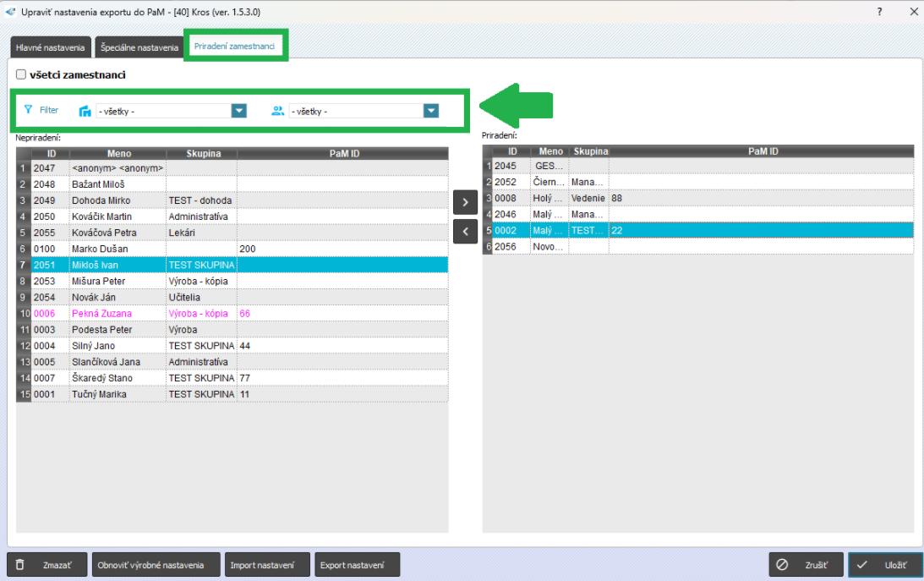
Task: Open the 'Hlavné nastavenia' tab
Action: coord(48,48)
